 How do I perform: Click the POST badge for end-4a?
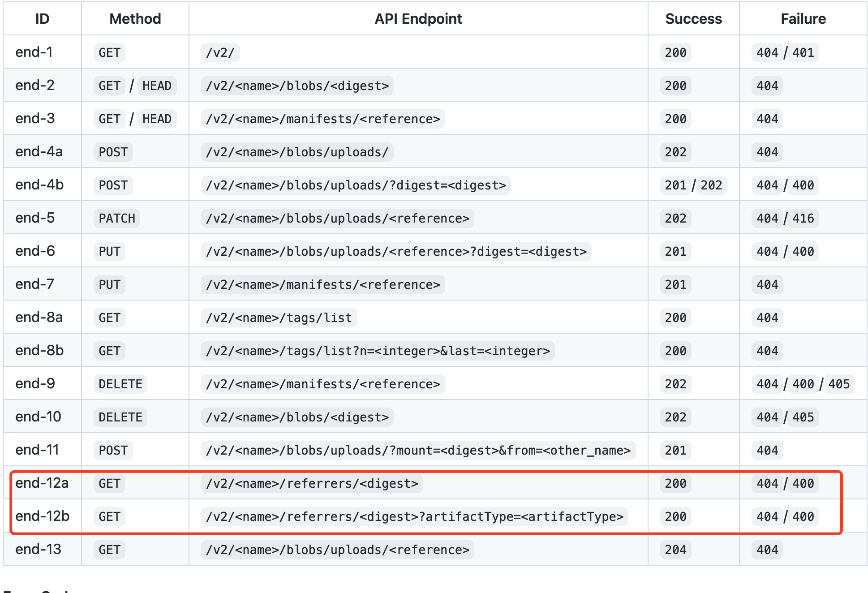coord(113,152)
